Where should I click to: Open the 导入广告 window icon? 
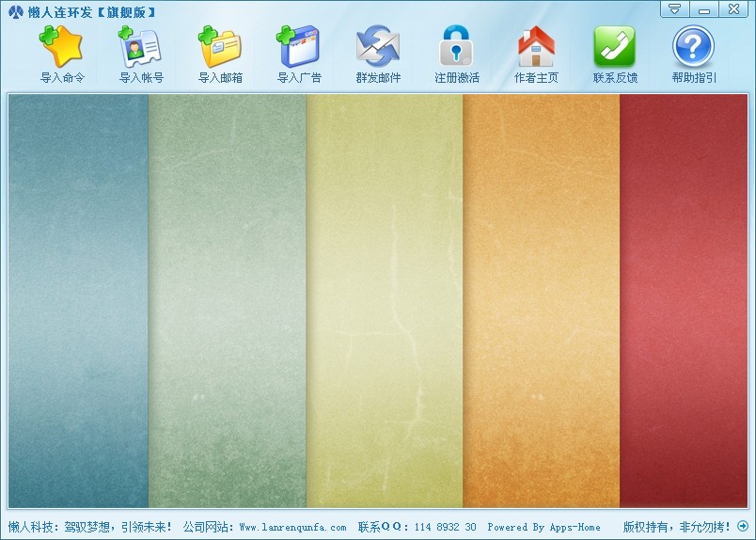point(298,46)
